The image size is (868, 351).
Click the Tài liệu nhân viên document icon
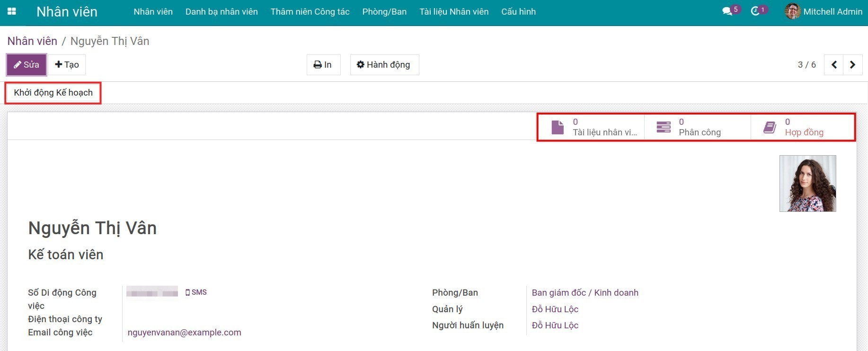pos(558,127)
